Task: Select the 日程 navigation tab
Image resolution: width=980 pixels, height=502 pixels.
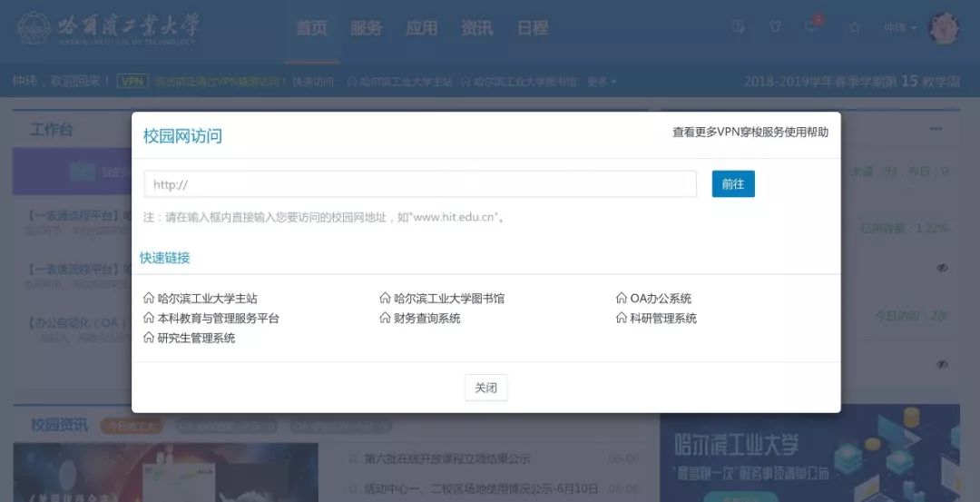Action: click(533, 28)
